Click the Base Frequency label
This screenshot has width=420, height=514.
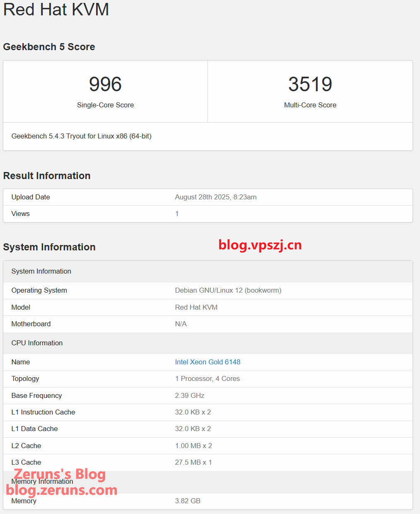pos(37,395)
